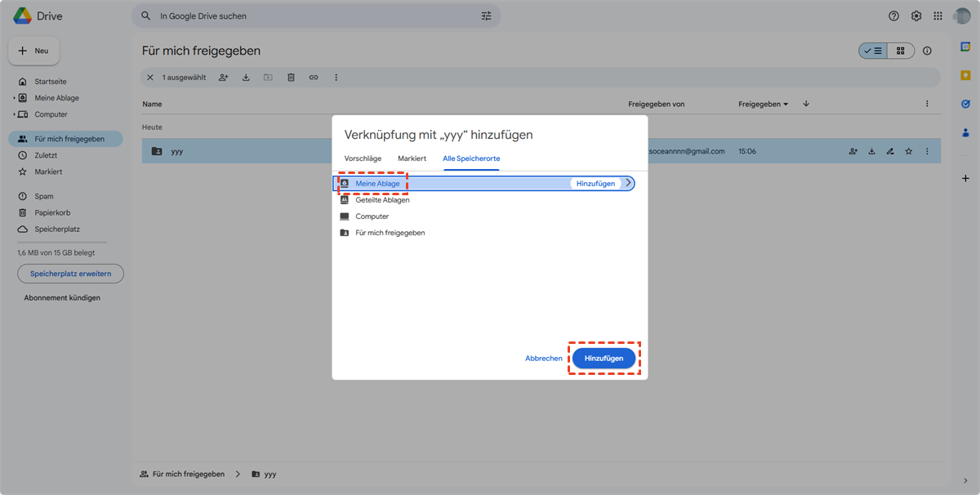Click the Neu button
The image size is (980, 495).
[34, 51]
